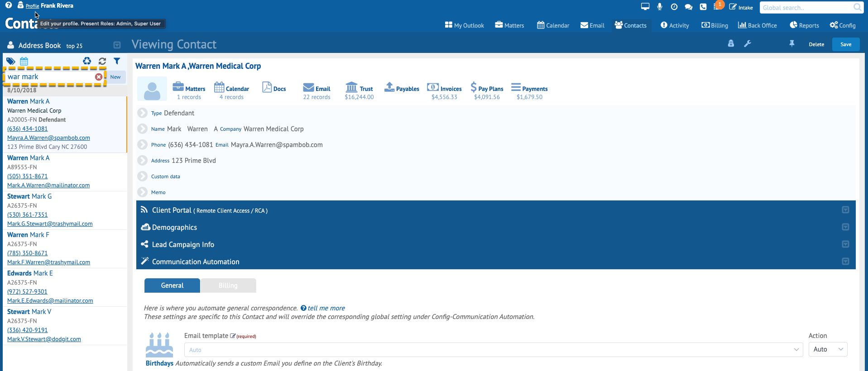The width and height of the screenshot is (868, 371).
Task: Click the calendar filter icon in Address Book
Action: (x=24, y=61)
